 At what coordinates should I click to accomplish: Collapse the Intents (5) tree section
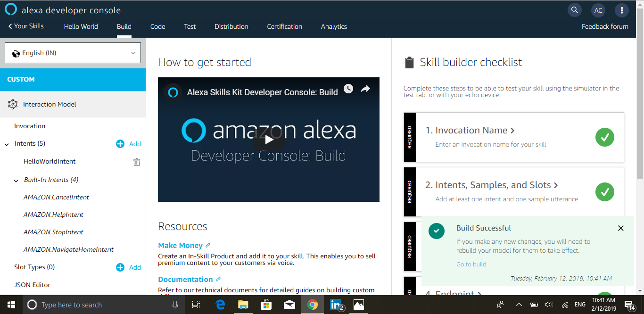[x=7, y=143]
